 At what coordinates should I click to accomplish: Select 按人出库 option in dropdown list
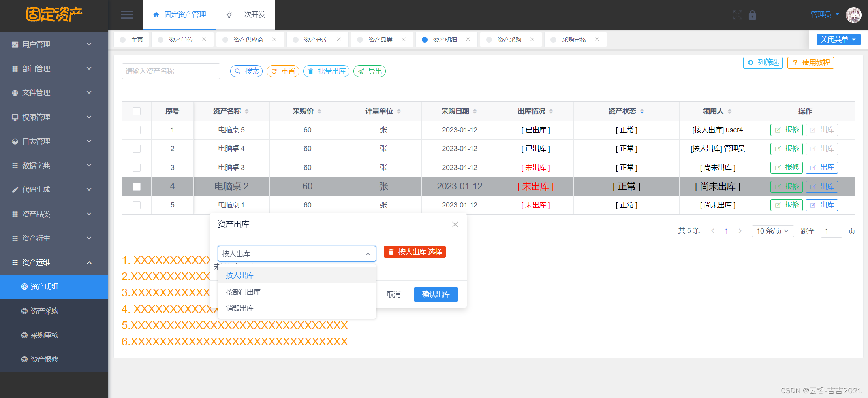pyautogui.click(x=297, y=275)
